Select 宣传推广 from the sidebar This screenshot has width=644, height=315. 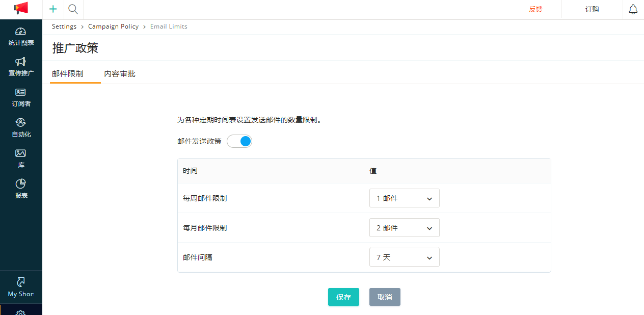(21, 67)
